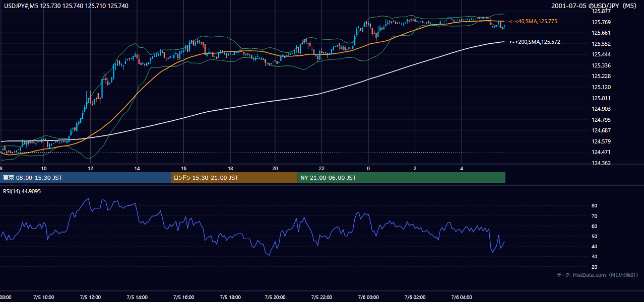Click the 125.120 price axis label
The height and width of the screenshot is (302, 644).
(x=601, y=87)
